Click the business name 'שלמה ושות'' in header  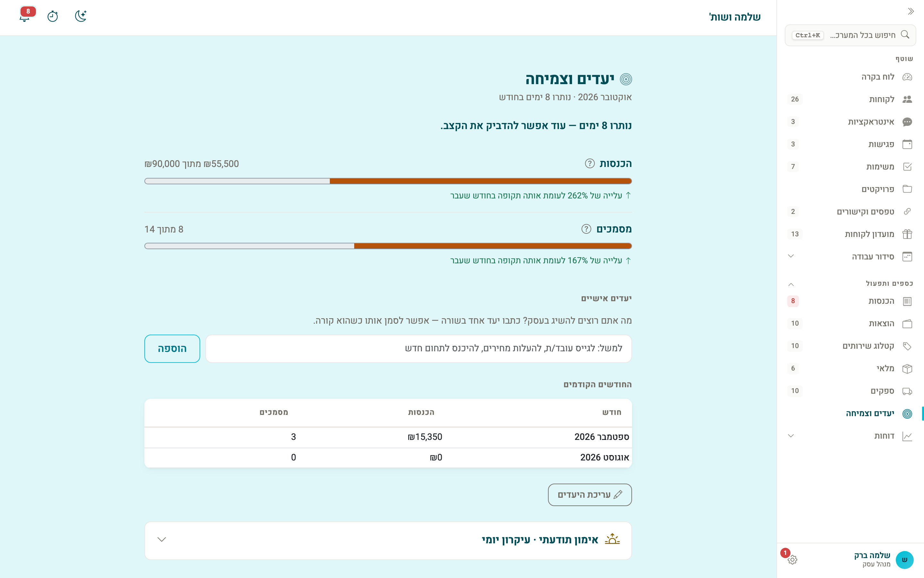[x=735, y=17]
